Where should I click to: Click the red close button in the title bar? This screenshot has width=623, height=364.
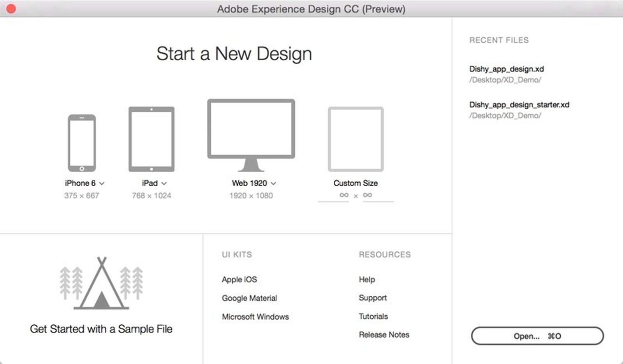point(11,9)
